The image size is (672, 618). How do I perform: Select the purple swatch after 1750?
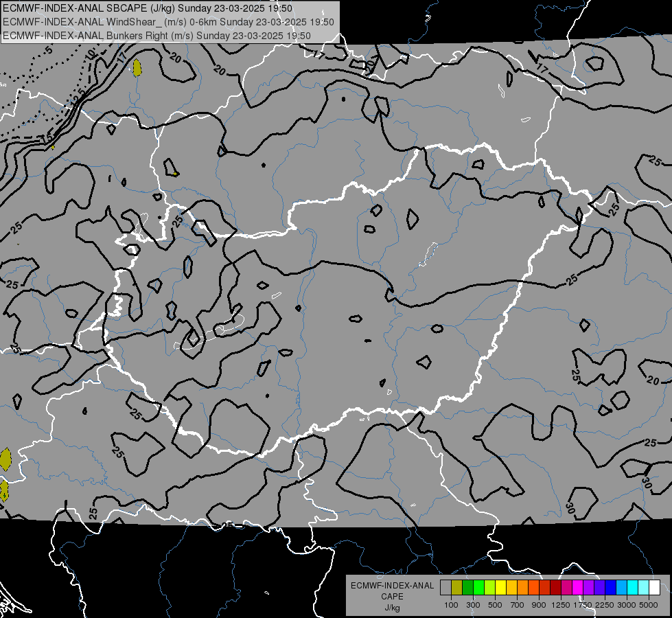pyautogui.click(x=588, y=588)
